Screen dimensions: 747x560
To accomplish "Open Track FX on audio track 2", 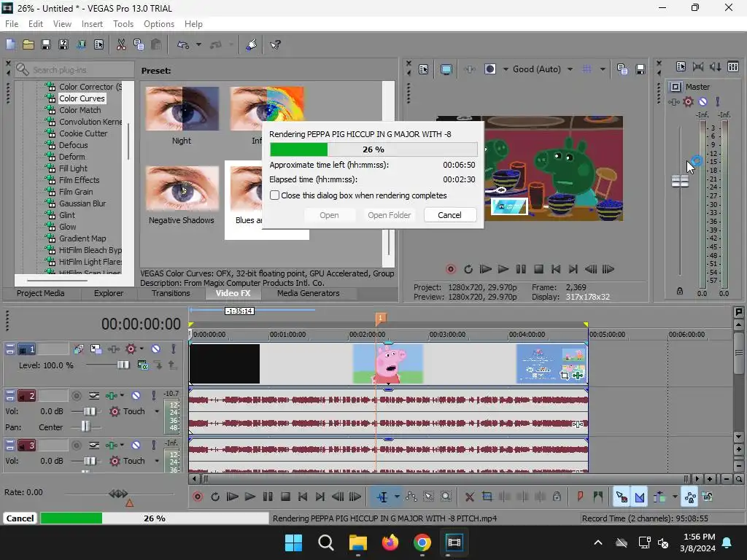I will [112, 395].
